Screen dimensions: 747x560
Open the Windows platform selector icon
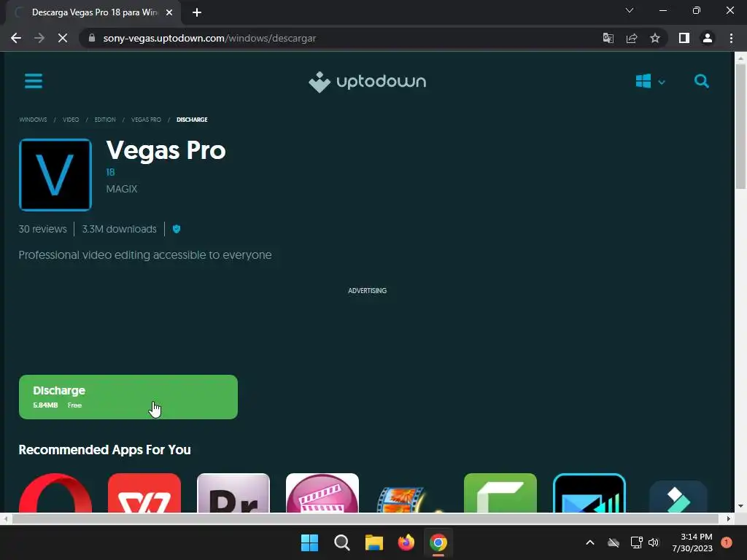click(643, 81)
